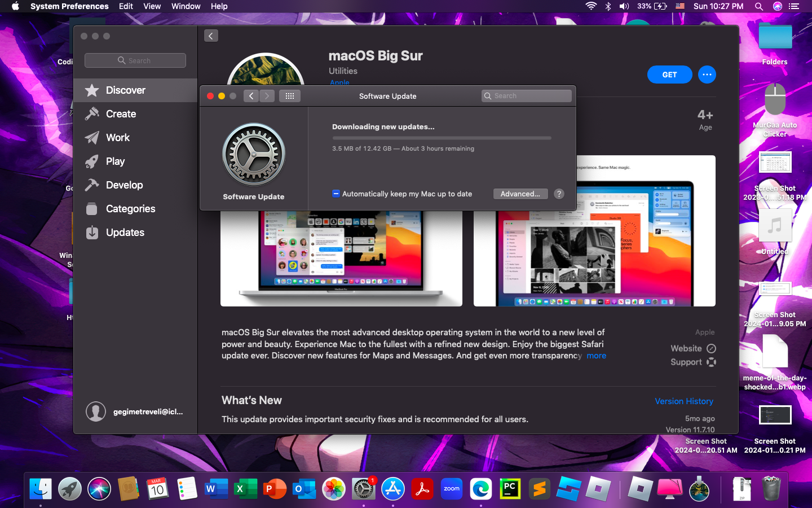Screen dimensions: 812x508
Task: Open Updates in the App Store sidebar
Action: click(135, 233)
